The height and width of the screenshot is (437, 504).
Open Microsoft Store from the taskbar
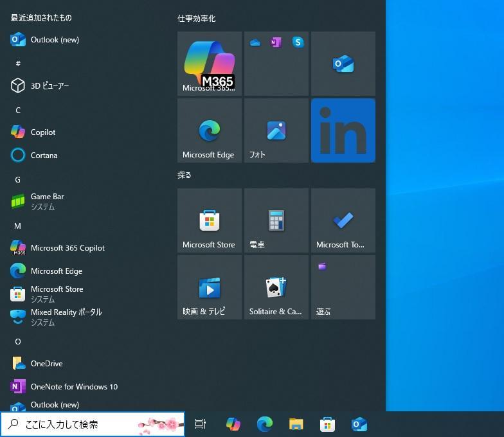328,424
